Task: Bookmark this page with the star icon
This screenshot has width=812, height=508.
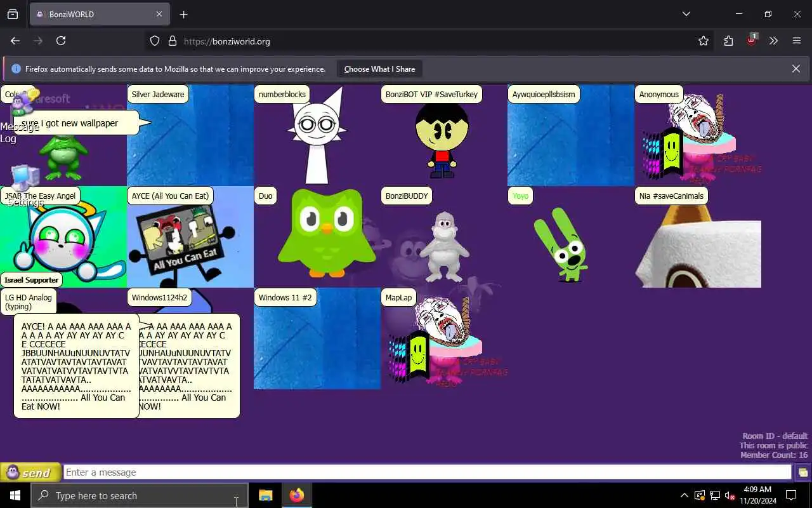Action: (704, 41)
